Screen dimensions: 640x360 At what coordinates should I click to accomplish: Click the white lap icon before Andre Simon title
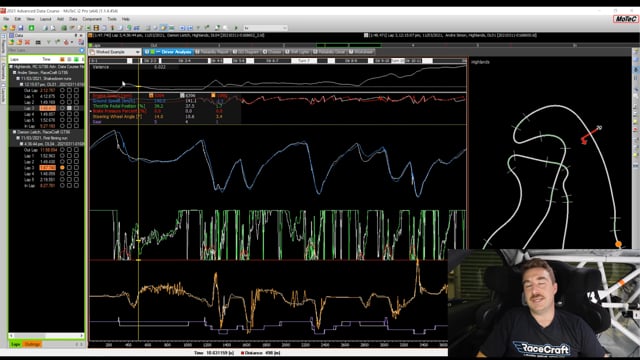[x=366, y=36]
